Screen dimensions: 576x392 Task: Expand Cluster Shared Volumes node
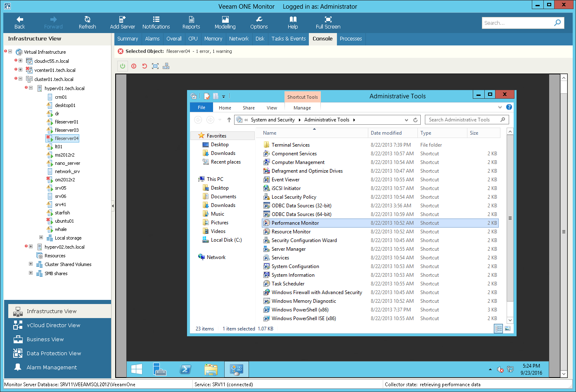(31, 264)
